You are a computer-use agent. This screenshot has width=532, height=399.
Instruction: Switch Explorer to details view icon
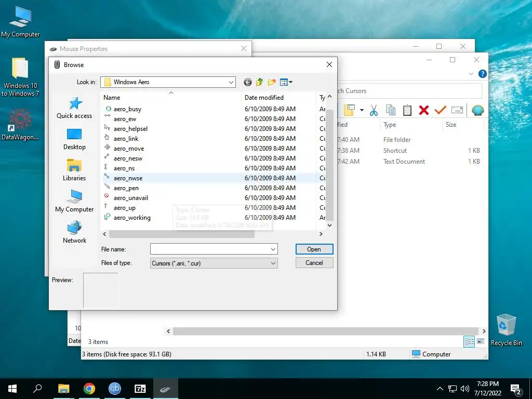[469, 342]
